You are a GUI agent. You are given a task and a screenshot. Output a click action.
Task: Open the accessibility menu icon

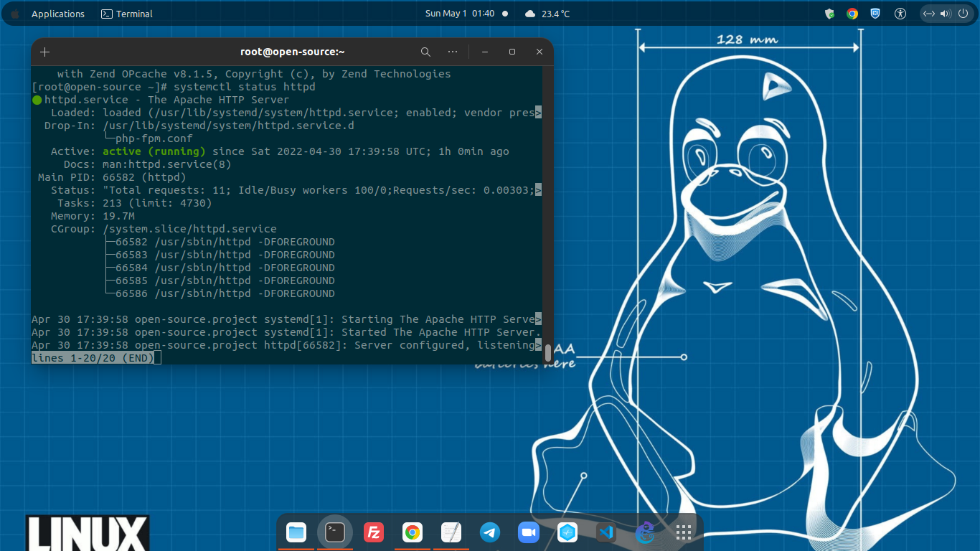coord(900,14)
